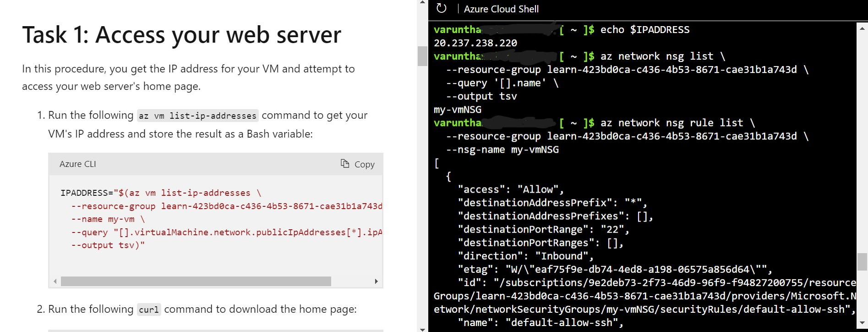868x332 pixels.
Task: Click the echo $IPADDRESS command in terminal
Action: click(x=645, y=30)
